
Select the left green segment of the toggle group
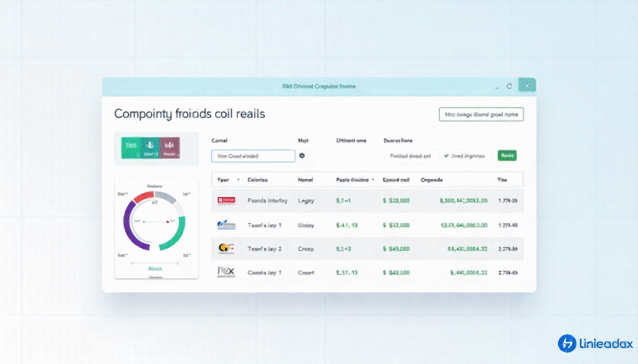pyautogui.click(x=131, y=149)
